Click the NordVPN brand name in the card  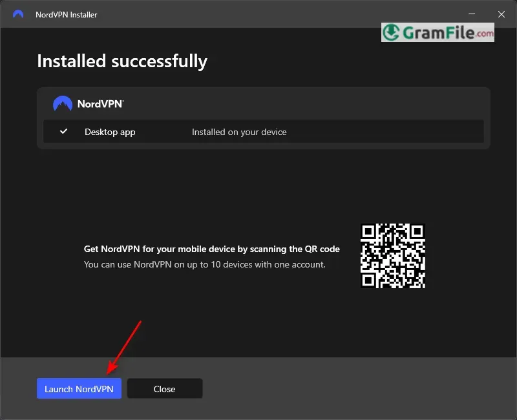(x=101, y=104)
